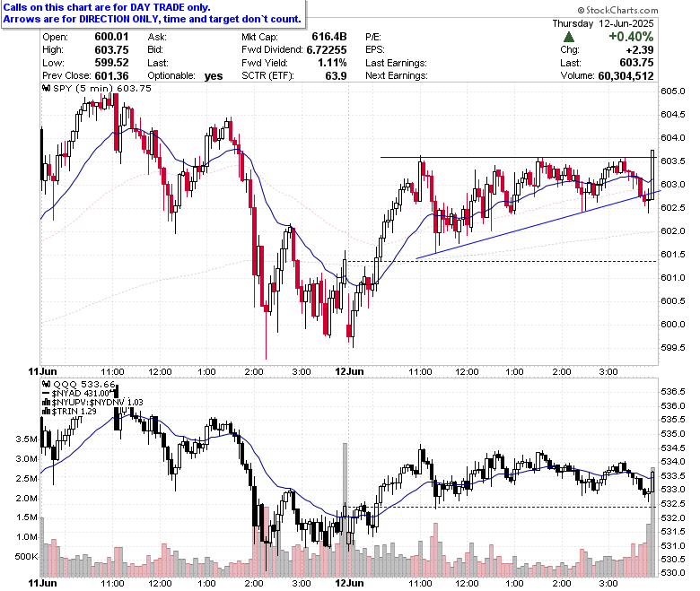Click the QQQ chart type icon
Image resolution: width=700 pixels, height=591 pixels.
coord(46,384)
